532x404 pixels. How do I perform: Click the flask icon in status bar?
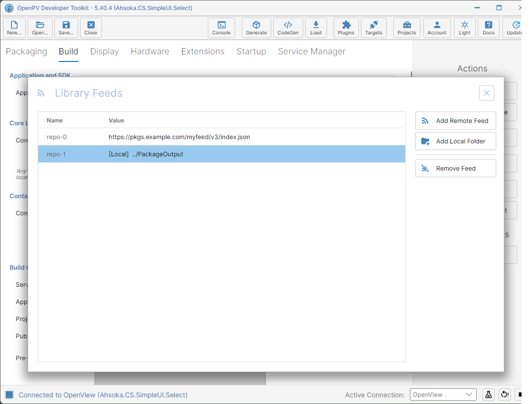[489, 394]
